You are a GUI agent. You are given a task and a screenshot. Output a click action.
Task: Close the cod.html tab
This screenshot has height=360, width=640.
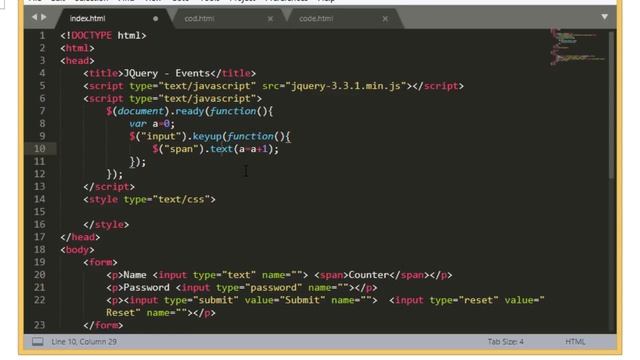[x=270, y=19]
